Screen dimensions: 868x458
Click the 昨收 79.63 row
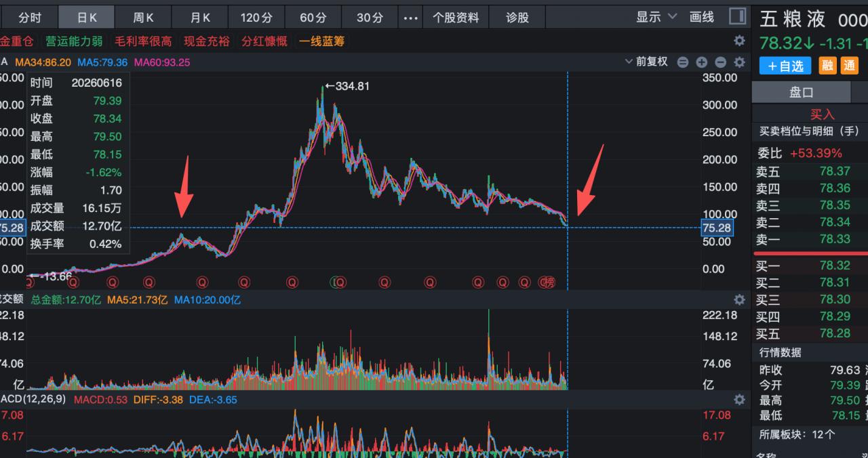tap(810, 370)
